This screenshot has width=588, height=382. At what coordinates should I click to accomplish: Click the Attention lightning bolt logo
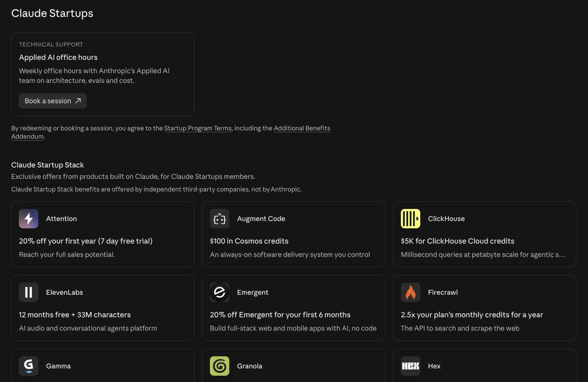28,219
